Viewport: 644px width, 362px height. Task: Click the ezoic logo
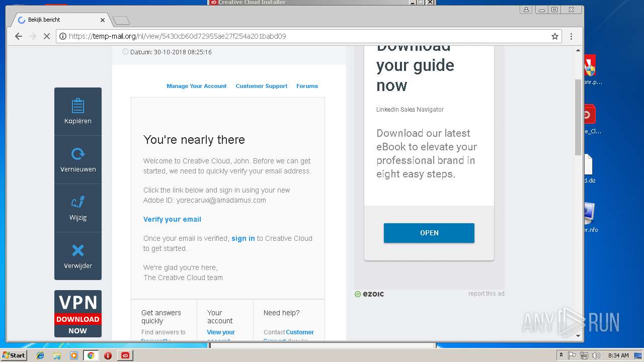(369, 294)
